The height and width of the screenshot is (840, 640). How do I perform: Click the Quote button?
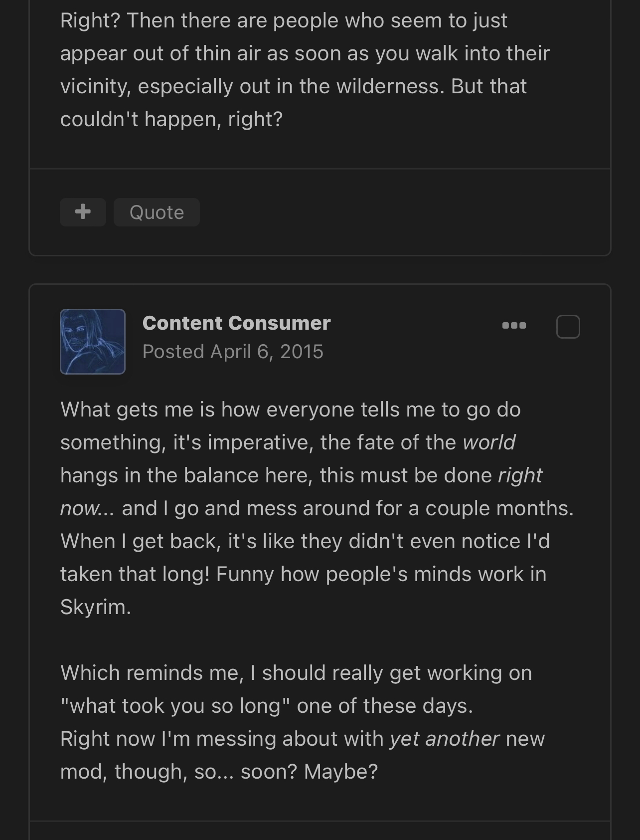click(x=157, y=212)
